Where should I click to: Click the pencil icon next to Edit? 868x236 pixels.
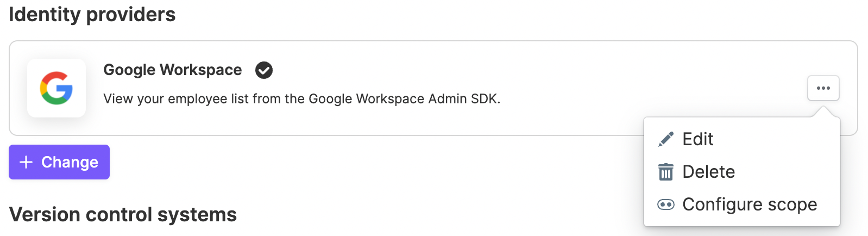(666, 139)
